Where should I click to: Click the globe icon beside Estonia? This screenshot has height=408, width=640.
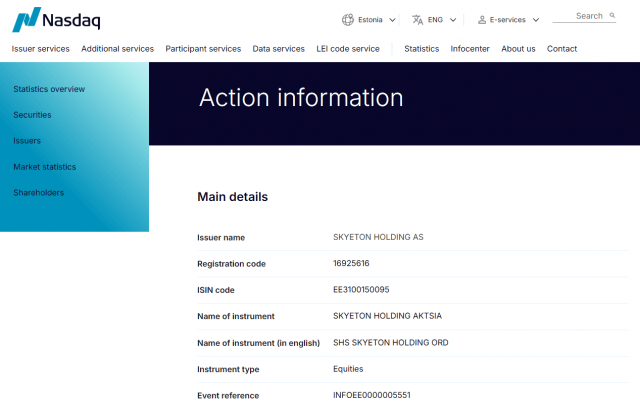coord(348,19)
